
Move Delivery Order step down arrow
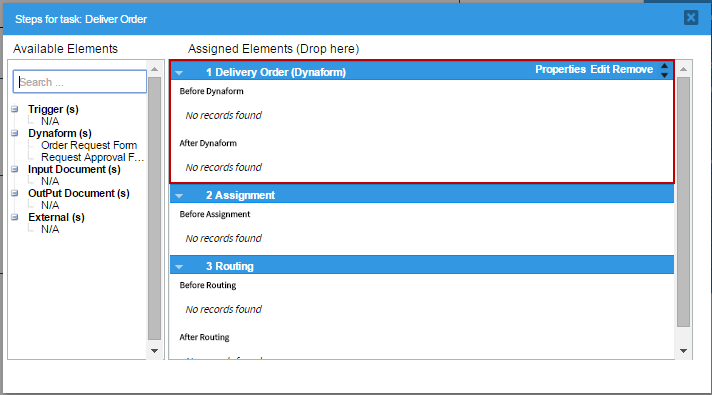pos(664,75)
